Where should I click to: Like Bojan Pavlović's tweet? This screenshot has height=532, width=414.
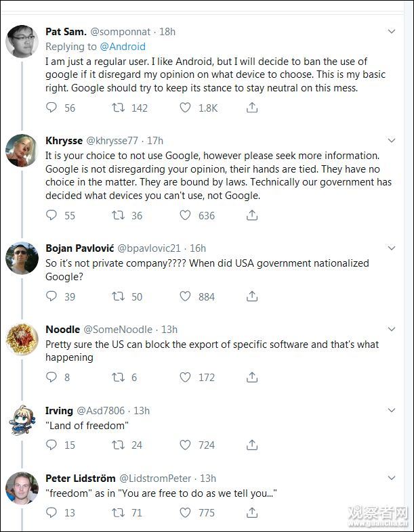point(185,296)
